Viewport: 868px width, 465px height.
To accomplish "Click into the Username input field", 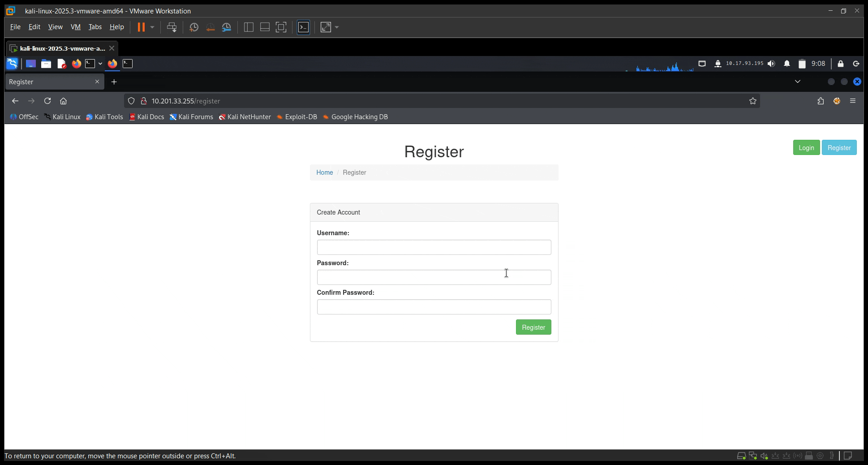I will pyautogui.click(x=434, y=247).
